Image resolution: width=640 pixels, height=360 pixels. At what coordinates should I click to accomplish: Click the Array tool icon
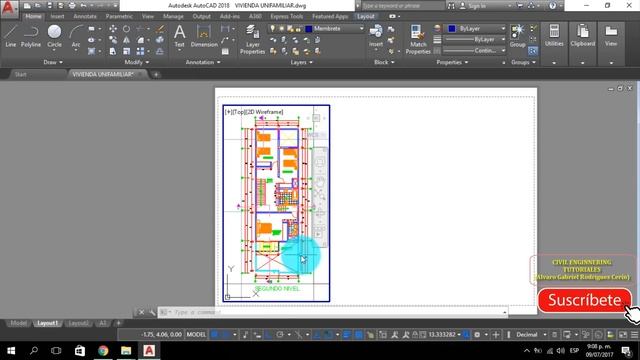click(140, 51)
